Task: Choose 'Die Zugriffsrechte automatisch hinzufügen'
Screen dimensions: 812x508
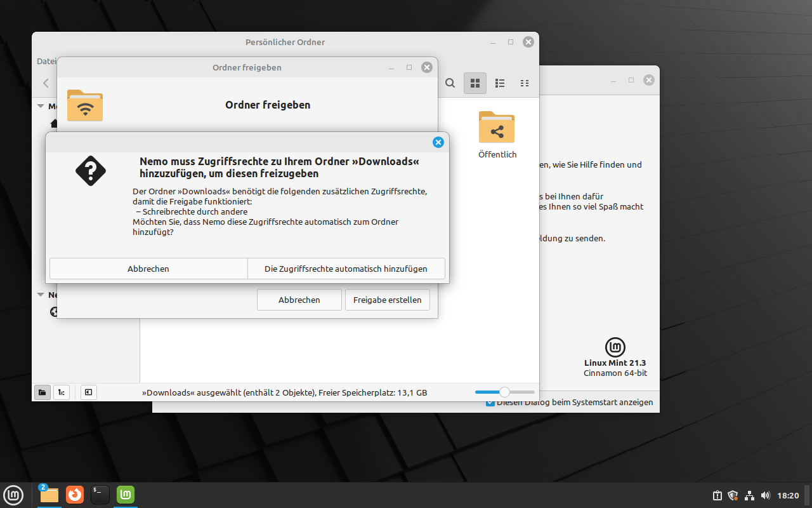Action: 346,269
